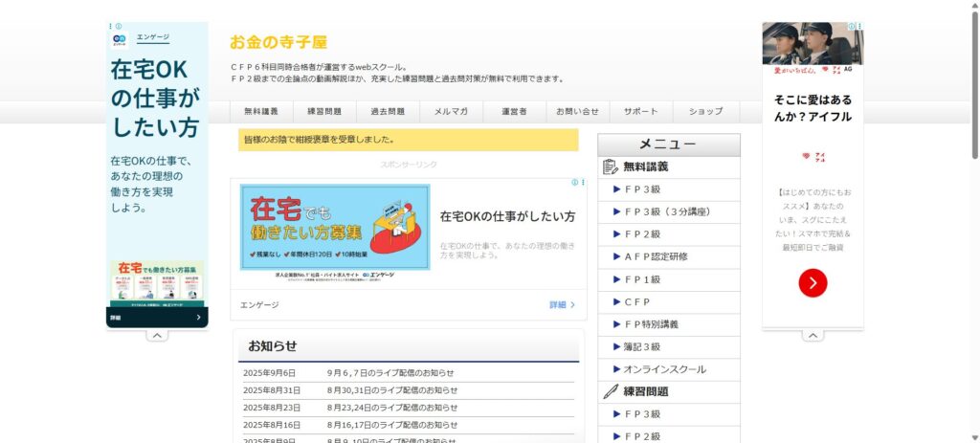Open ＦＰ３級 under the 練習問題 sidebar section

[x=669, y=414]
